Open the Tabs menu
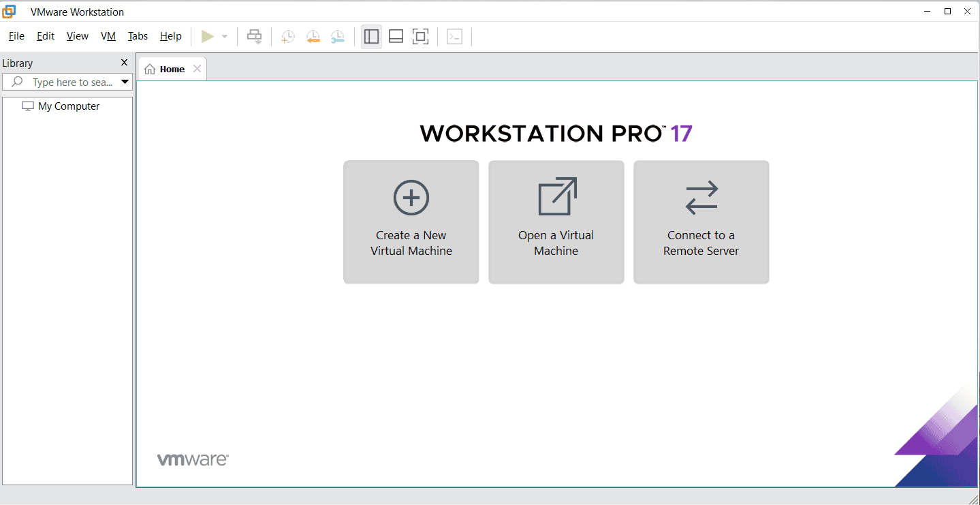This screenshot has width=980, height=505. tap(138, 36)
